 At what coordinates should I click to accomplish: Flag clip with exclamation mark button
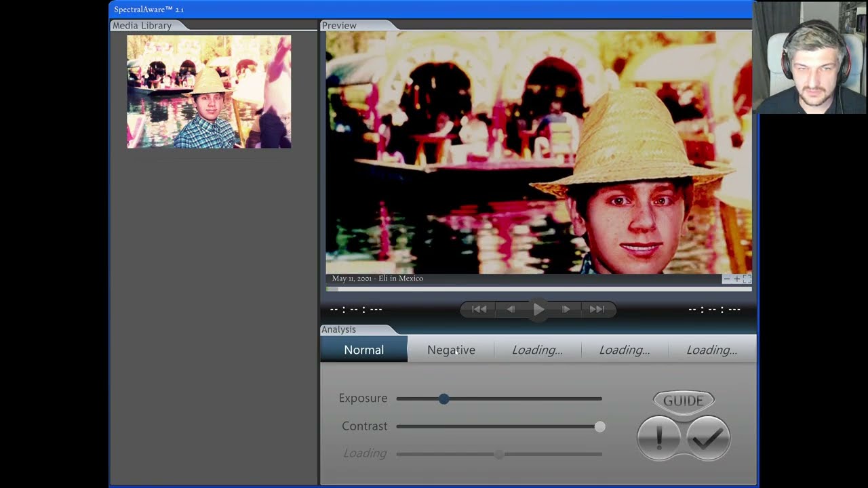(x=658, y=439)
